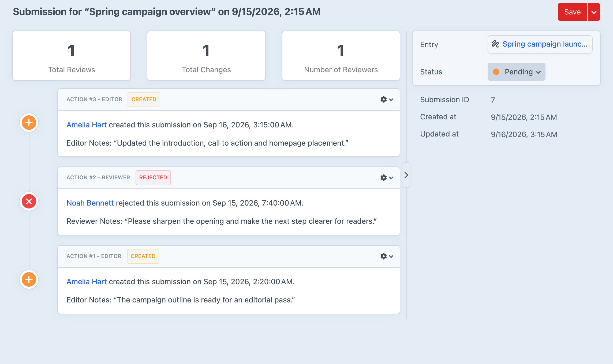Open gear menu for Action #3

click(384, 100)
